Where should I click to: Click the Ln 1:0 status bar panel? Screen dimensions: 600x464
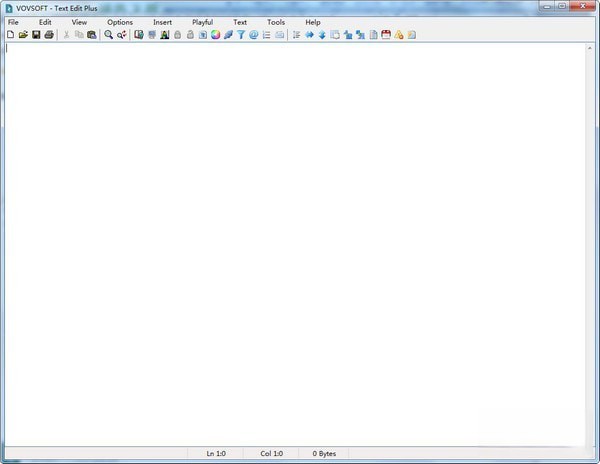(216, 453)
